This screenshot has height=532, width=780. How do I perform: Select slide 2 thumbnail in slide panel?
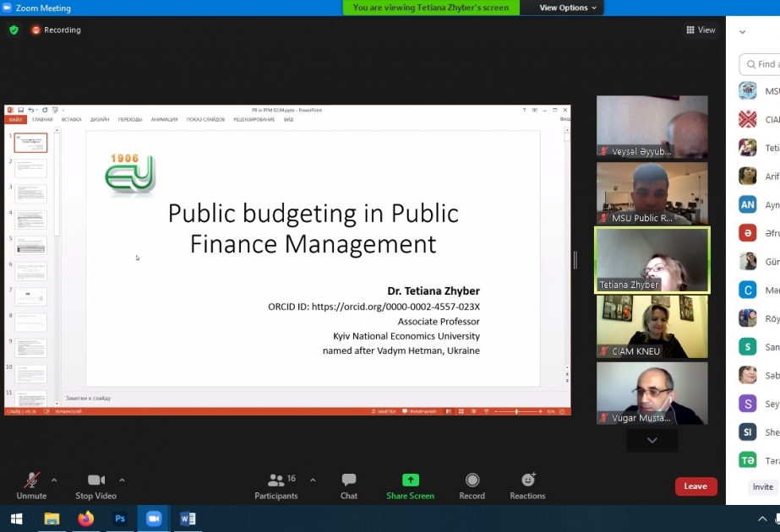click(x=30, y=169)
